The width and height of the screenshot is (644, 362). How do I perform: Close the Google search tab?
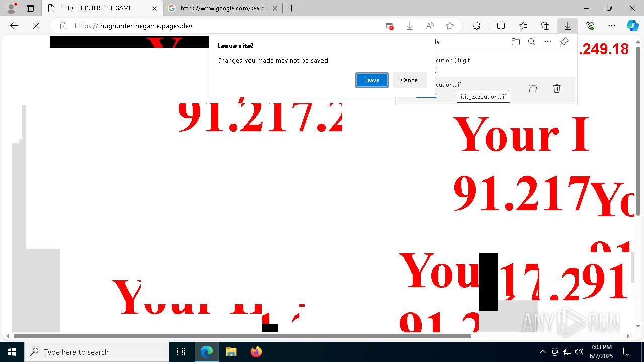click(275, 8)
